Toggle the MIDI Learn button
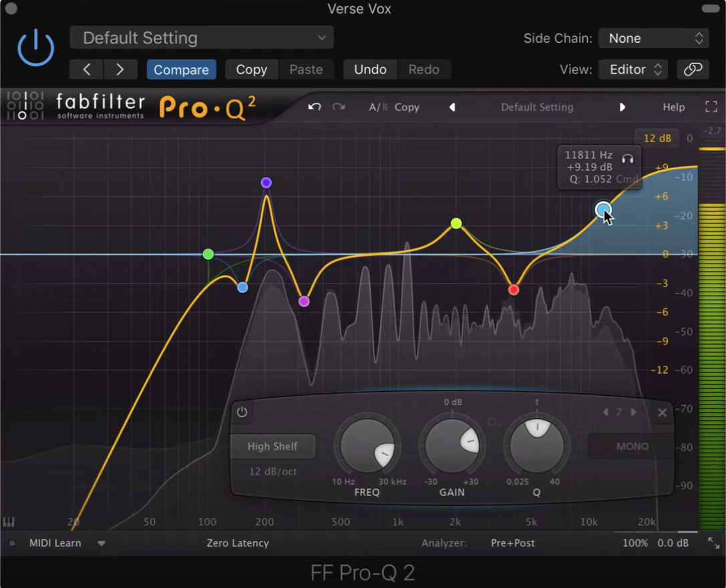This screenshot has width=726, height=588. click(x=55, y=543)
